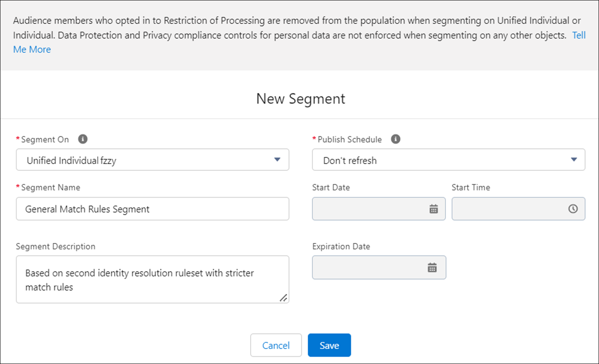599x364 pixels.
Task: Click the Segment Description label
Action: coord(56,246)
